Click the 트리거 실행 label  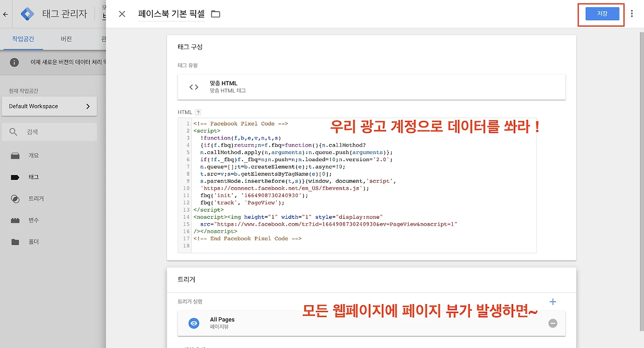point(190,302)
